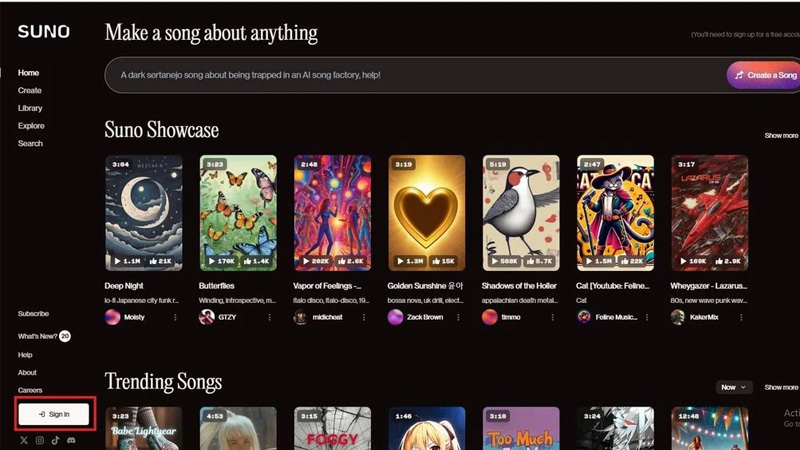Open more options for Cat song
This screenshot has height=450, width=800.
(647, 317)
